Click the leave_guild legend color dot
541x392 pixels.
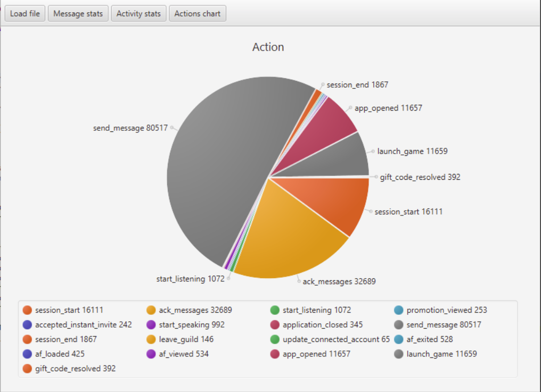point(151,339)
